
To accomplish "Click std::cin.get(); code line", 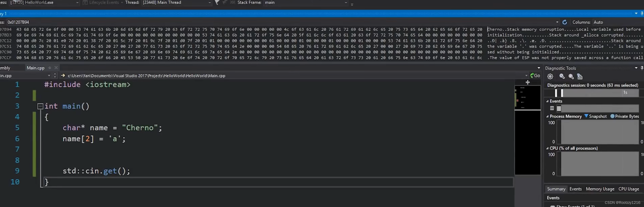I will point(96,171).
